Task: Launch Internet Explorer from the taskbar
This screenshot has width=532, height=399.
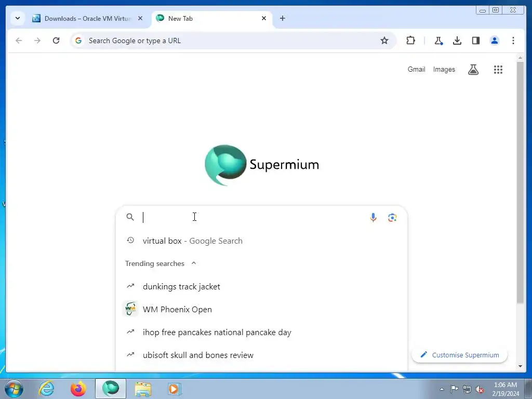Action: [x=46, y=389]
